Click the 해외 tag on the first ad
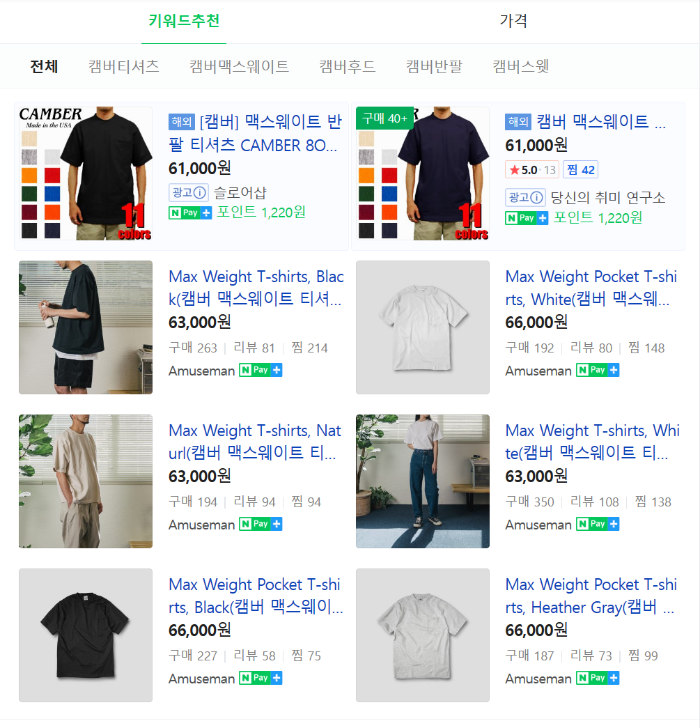This screenshot has width=700, height=728. [182, 122]
